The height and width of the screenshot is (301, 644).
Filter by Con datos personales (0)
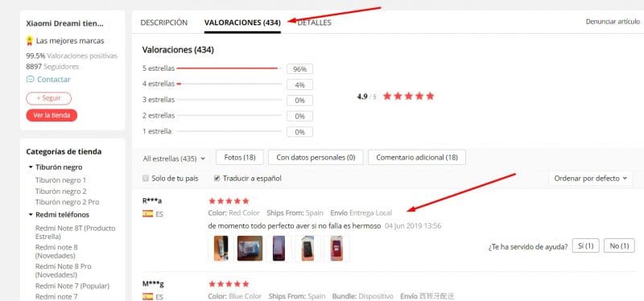pyautogui.click(x=316, y=157)
